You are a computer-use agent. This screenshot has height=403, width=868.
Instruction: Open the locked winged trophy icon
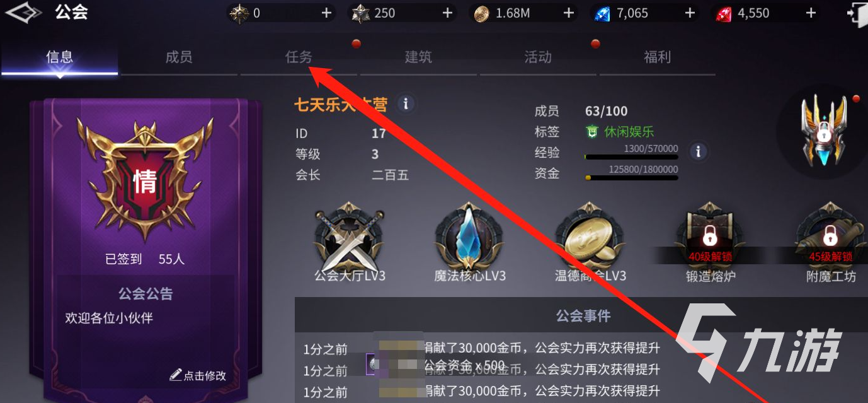pyautogui.click(x=823, y=131)
